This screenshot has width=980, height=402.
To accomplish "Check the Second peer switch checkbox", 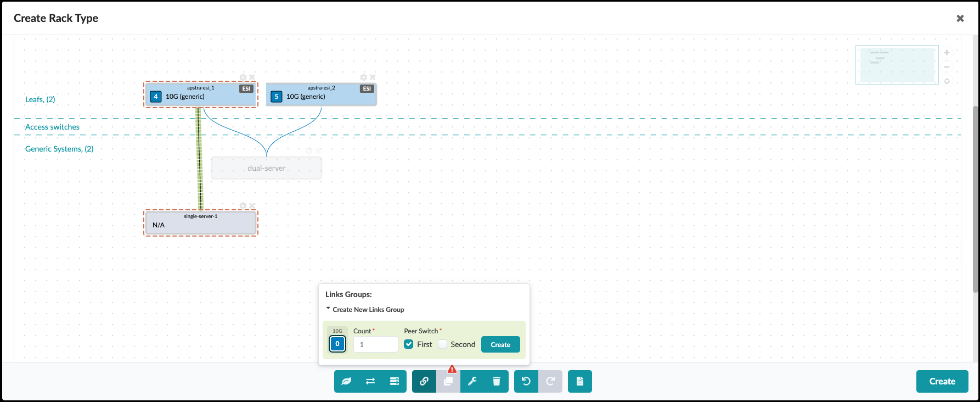I will pos(443,344).
